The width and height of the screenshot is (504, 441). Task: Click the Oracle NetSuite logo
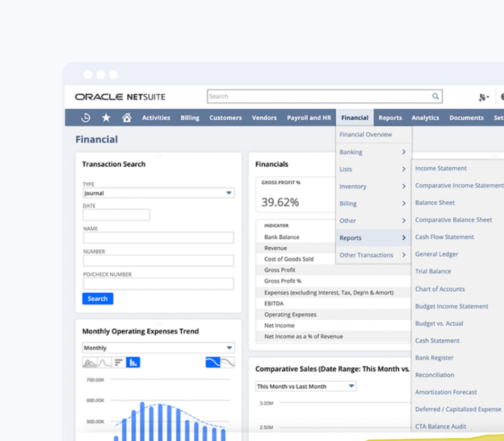point(120,97)
